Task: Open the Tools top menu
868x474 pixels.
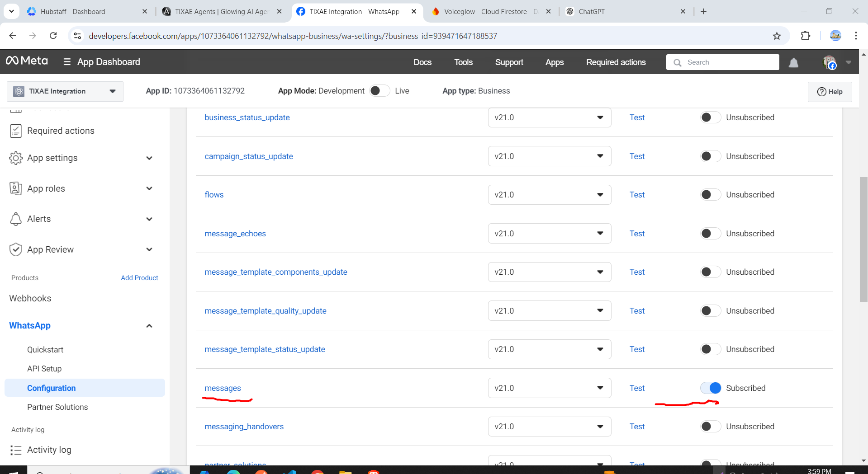Action: [463, 62]
